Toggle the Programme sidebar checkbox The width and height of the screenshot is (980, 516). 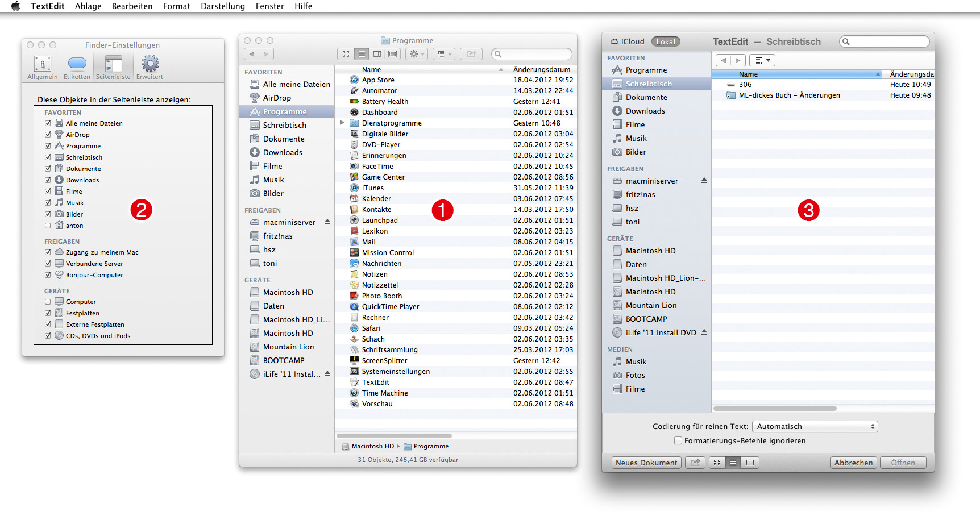(48, 146)
